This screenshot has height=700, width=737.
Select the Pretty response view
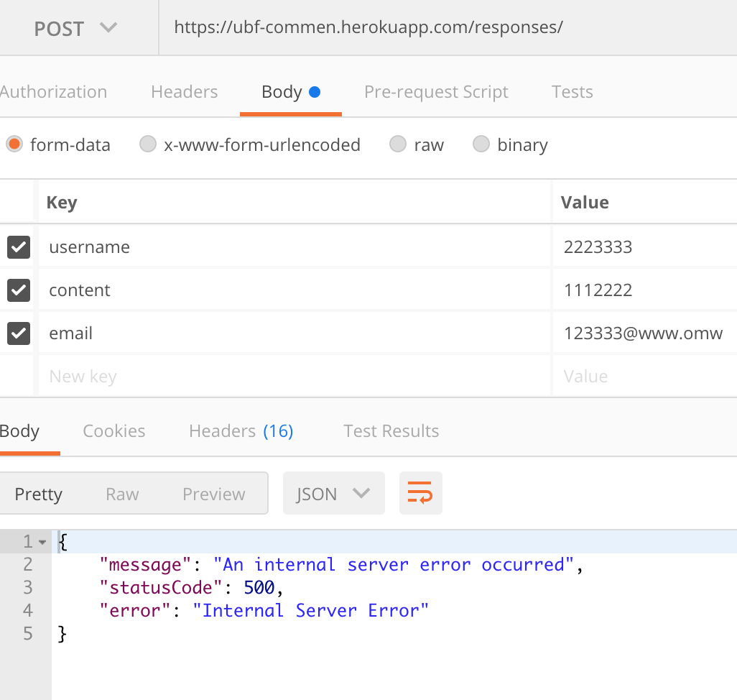[x=39, y=494]
